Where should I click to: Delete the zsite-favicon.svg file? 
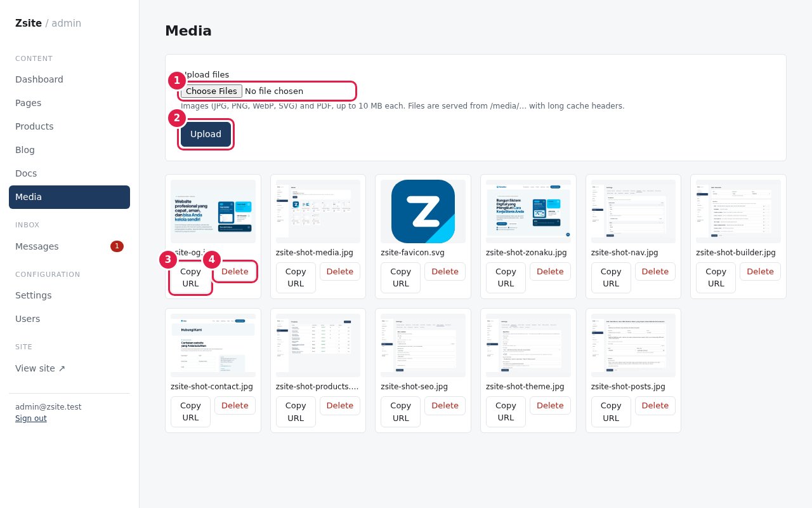(x=445, y=271)
